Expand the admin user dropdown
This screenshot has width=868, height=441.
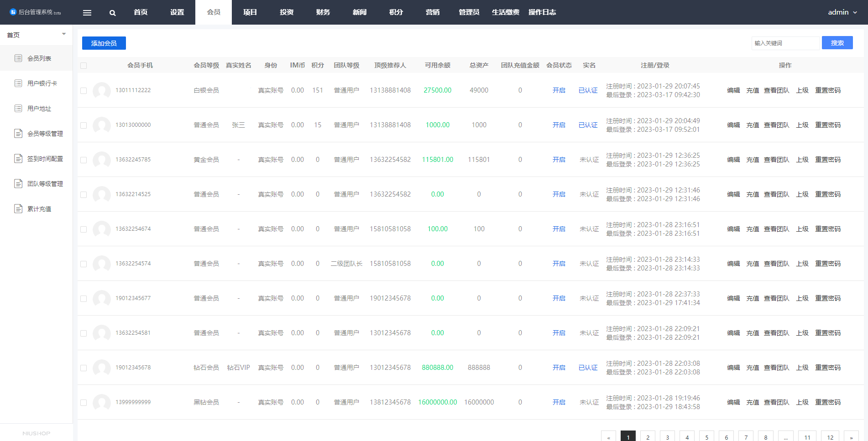click(842, 12)
